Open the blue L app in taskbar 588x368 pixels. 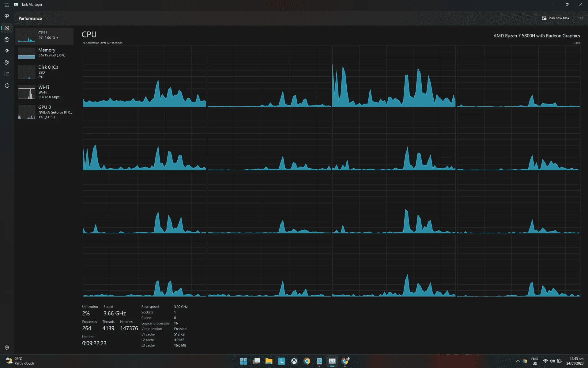tap(281, 361)
